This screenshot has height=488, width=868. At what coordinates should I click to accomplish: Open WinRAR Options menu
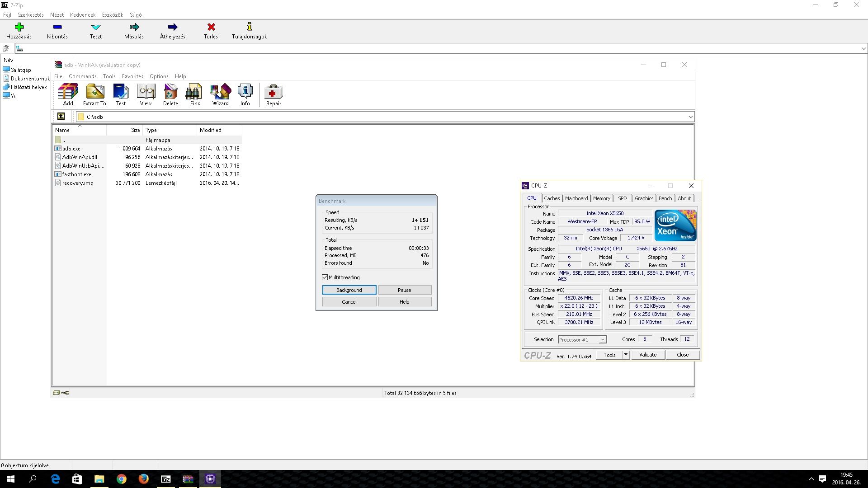click(159, 76)
